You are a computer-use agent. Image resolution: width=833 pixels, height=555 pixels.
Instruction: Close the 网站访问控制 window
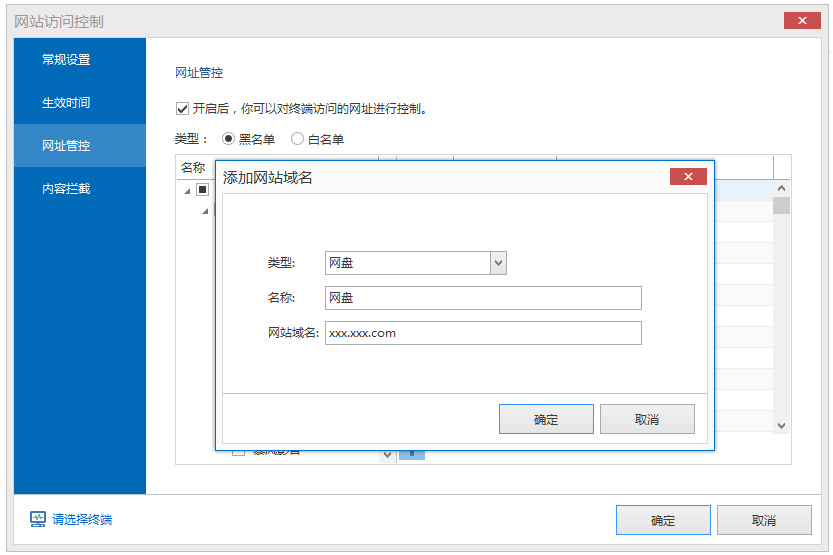[x=803, y=21]
